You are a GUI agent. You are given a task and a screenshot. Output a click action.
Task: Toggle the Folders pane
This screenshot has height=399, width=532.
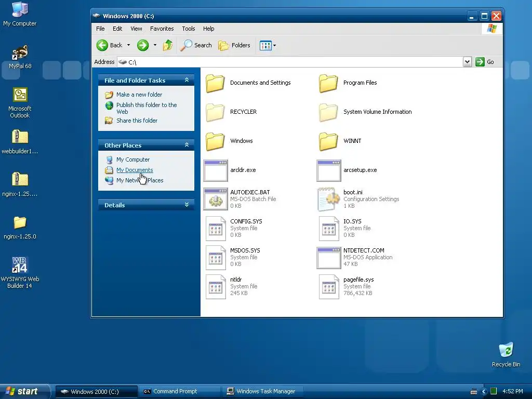tap(234, 45)
